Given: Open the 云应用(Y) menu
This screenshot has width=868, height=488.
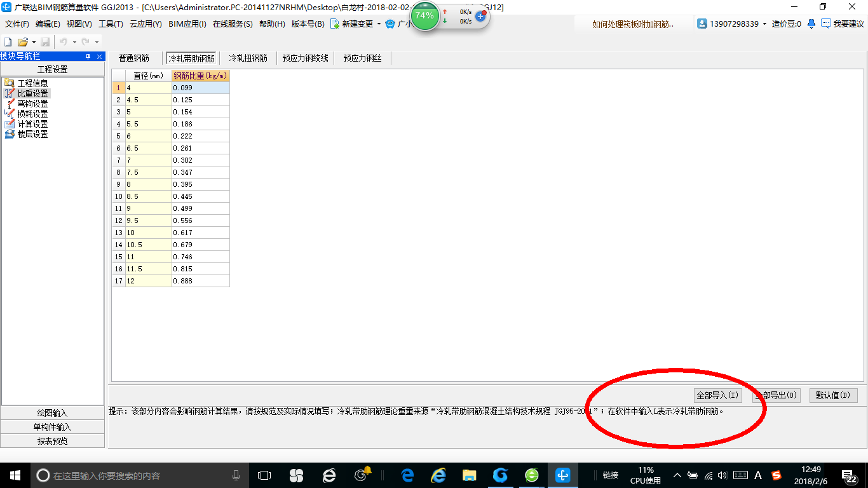Looking at the screenshot, I should pyautogui.click(x=146, y=24).
